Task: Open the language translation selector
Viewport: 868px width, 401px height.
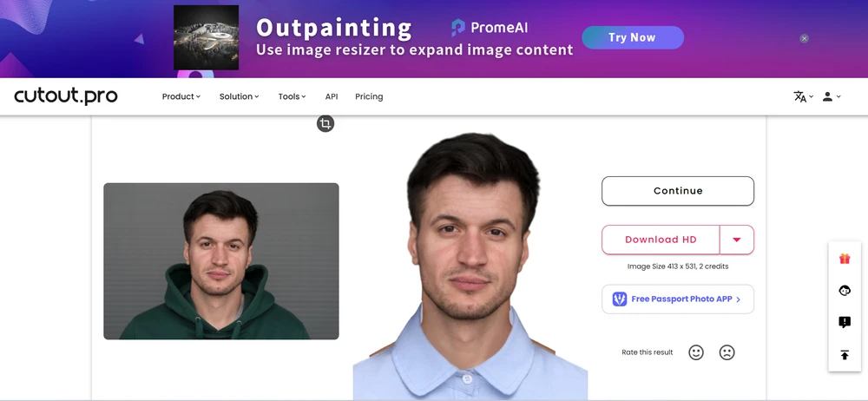Action: click(x=803, y=96)
